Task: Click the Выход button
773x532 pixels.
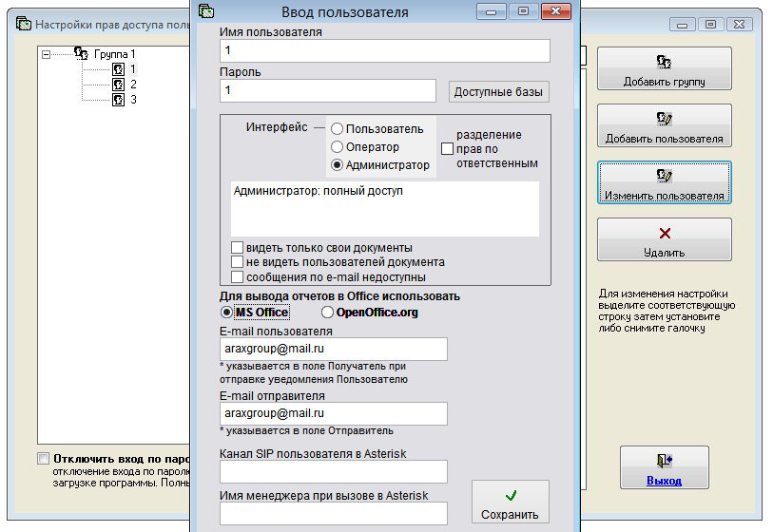Action: pyautogui.click(x=664, y=467)
